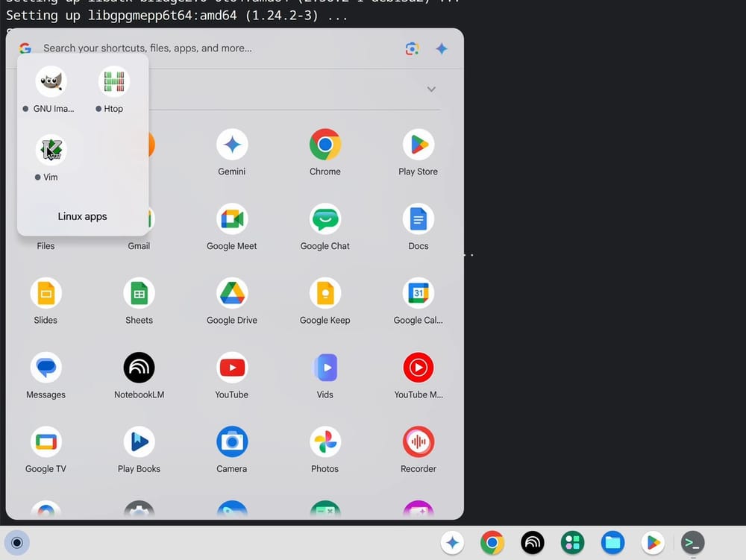
Task: Open Play Store from the shelf
Action: [653, 542]
